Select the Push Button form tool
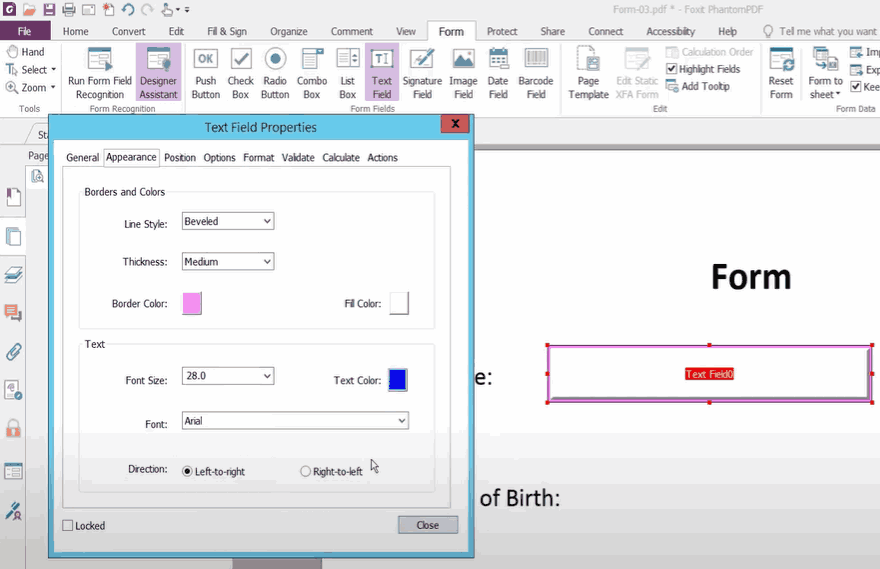 pyautogui.click(x=205, y=73)
